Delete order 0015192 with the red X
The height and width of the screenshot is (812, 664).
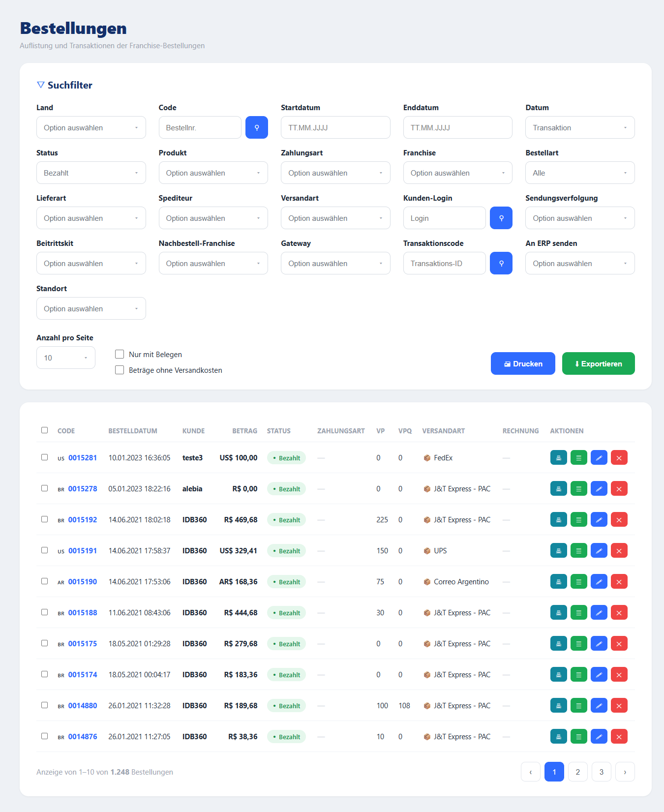[619, 520]
